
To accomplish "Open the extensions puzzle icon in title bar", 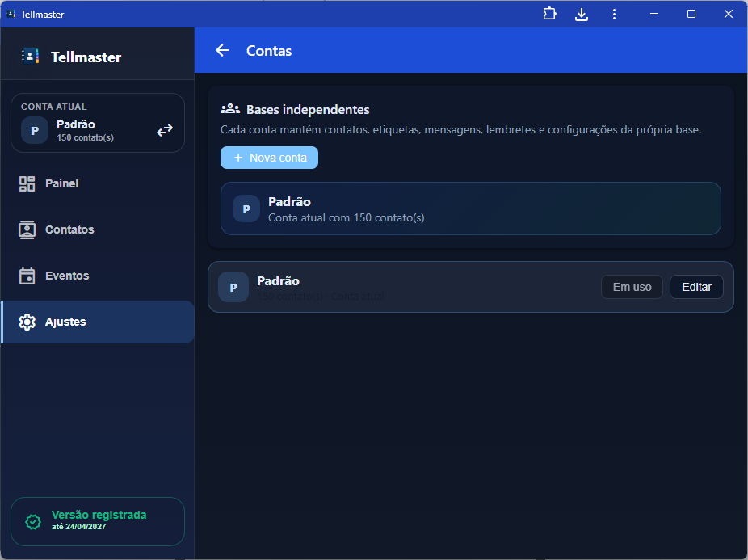I will (x=549, y=14).
